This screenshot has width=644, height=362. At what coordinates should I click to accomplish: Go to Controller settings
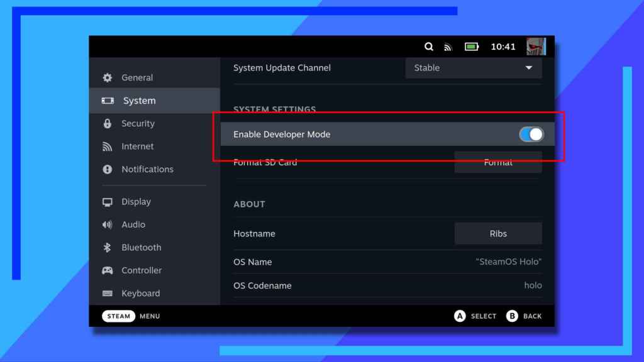[x=155, y=270]
